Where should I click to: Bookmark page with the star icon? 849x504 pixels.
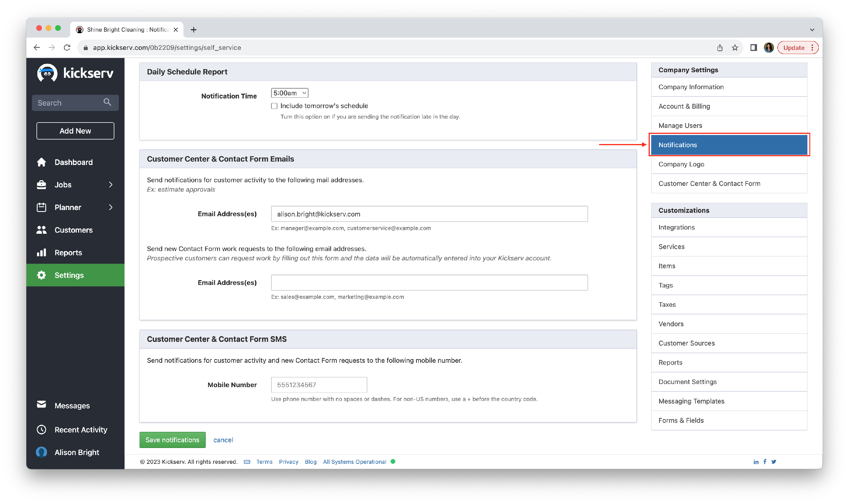[735, 48]
